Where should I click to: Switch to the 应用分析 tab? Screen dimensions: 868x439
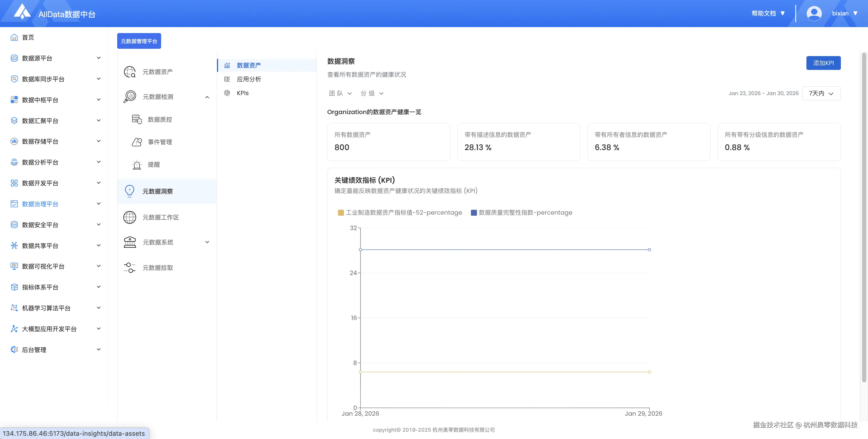click(x=249, y=79)
